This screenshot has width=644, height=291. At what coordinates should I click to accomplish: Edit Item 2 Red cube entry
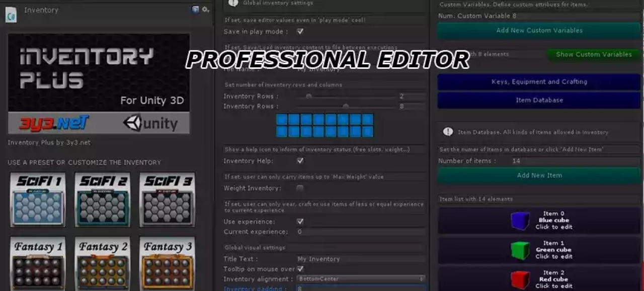[539, 279]
